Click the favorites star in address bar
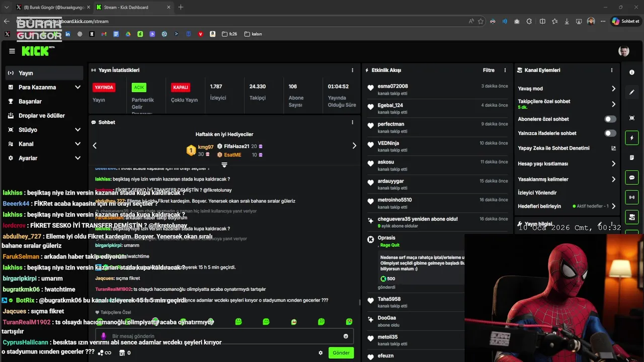Viewport: 644px width, 362px height. pos(481,21)
